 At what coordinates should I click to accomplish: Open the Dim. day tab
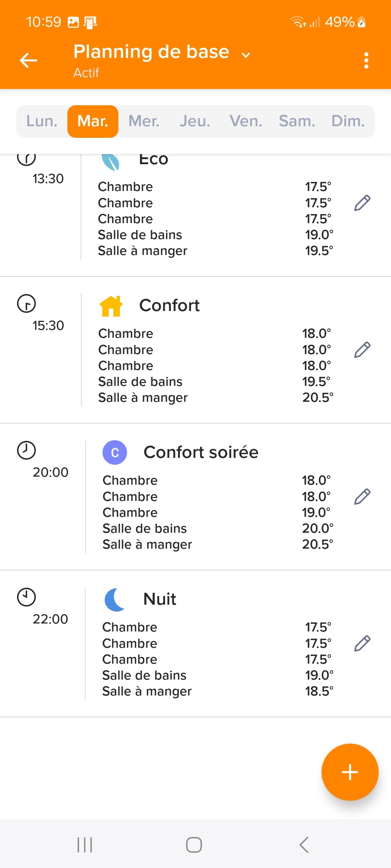(348, 121)
